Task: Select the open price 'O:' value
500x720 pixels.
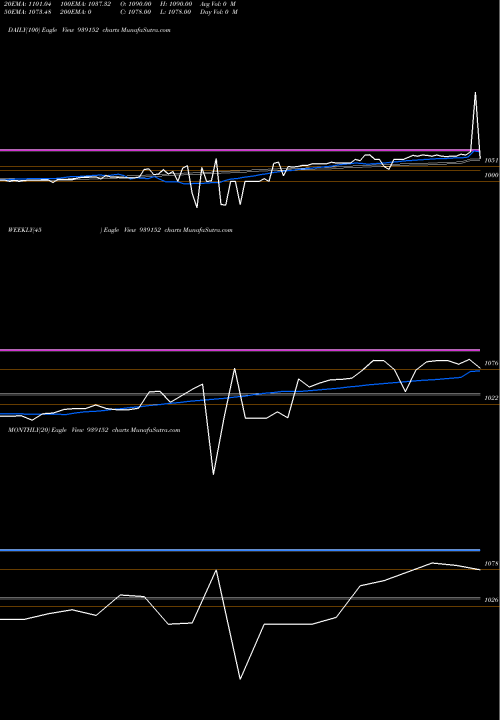Action: coord(135,3)
